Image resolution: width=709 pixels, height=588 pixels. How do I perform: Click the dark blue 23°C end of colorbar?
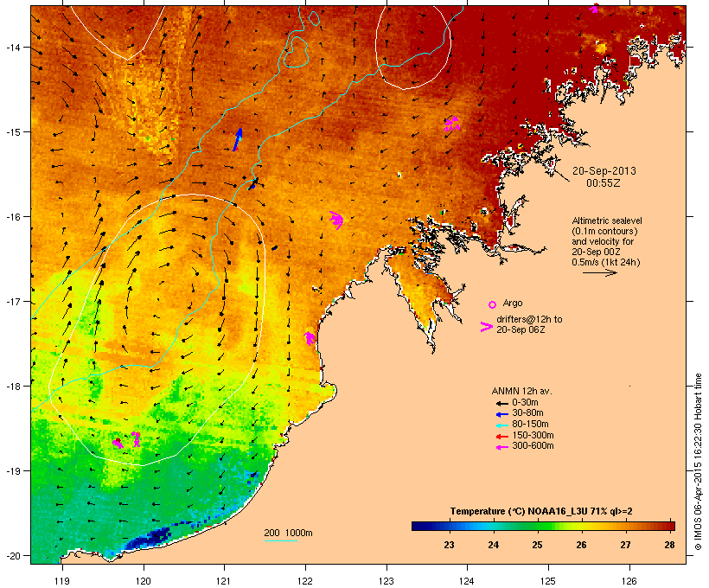click(423, 526)
